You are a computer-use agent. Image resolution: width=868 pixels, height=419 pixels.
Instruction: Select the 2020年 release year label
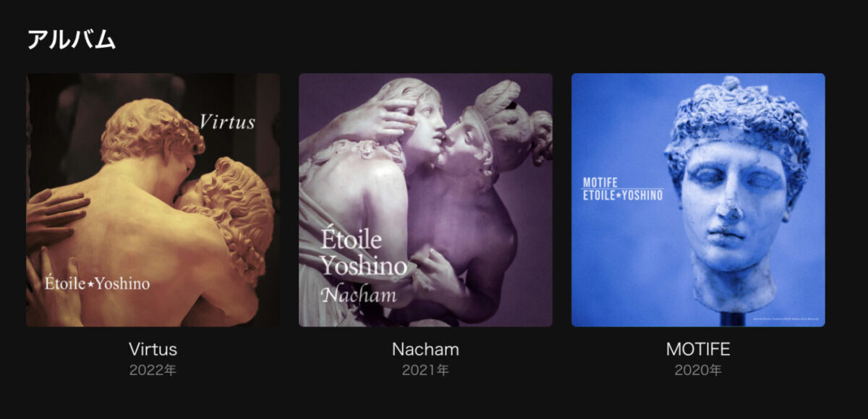[698, 371]
